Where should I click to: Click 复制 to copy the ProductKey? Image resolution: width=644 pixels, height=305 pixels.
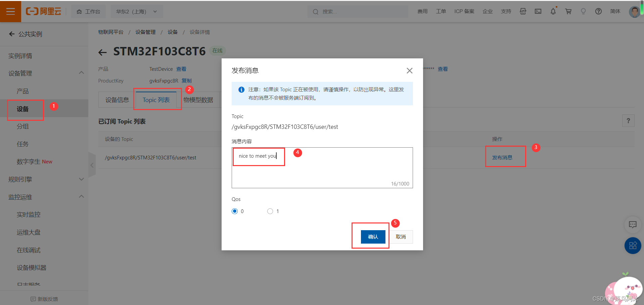coord(187,81)
